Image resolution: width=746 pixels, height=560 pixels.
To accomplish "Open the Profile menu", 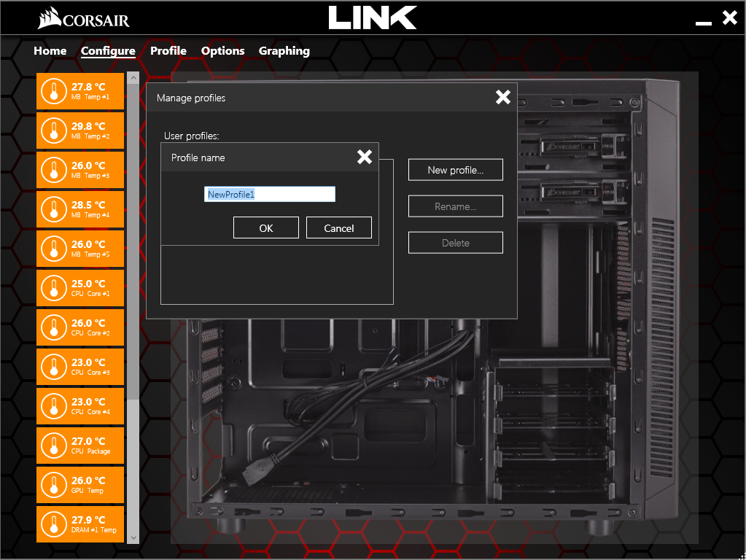I will pyautogui.click(x=168, y=51).
